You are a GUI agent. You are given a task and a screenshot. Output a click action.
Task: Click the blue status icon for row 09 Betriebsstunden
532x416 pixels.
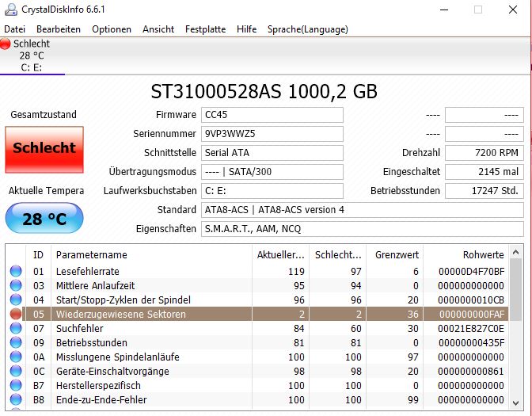tap(16, 342)
